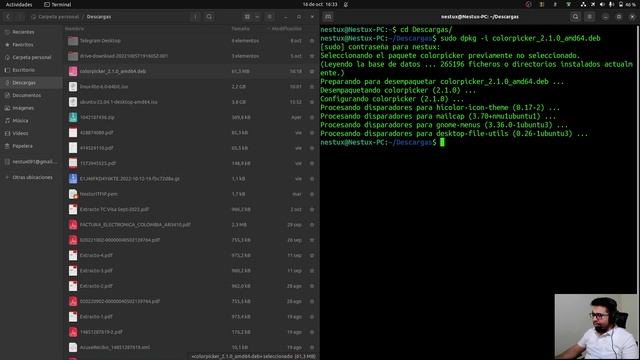The width and height of the screenshot is (640, 360).
Task: Open Actividades overview
Action: click(19, 4)
